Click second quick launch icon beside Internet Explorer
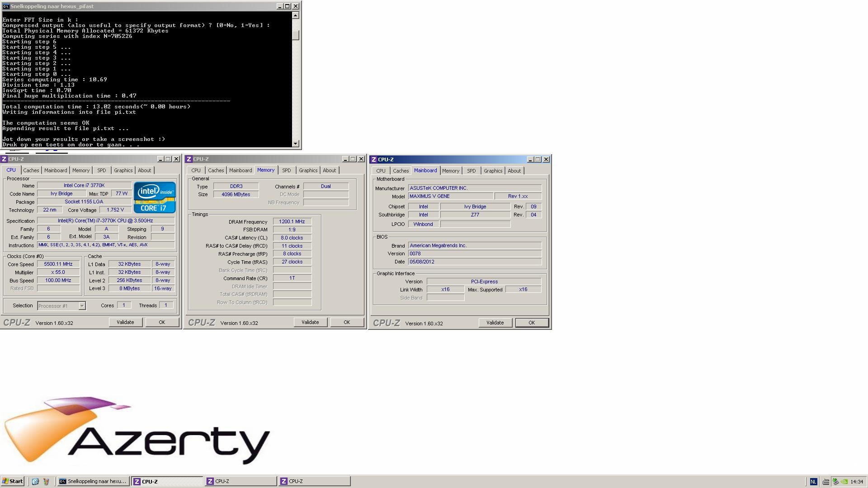The image size is (868, 488). click(46, 482)
